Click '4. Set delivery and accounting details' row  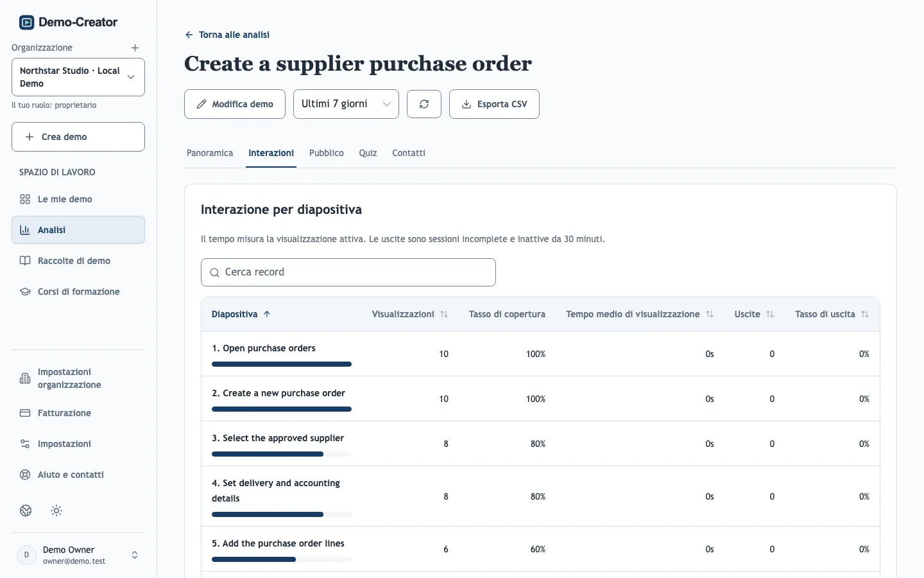(x=540, y=496)
